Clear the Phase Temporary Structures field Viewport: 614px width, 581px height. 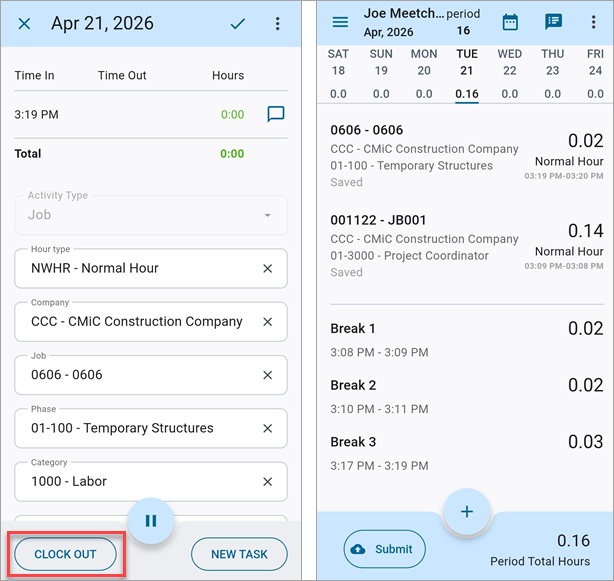tap(267, 428)
